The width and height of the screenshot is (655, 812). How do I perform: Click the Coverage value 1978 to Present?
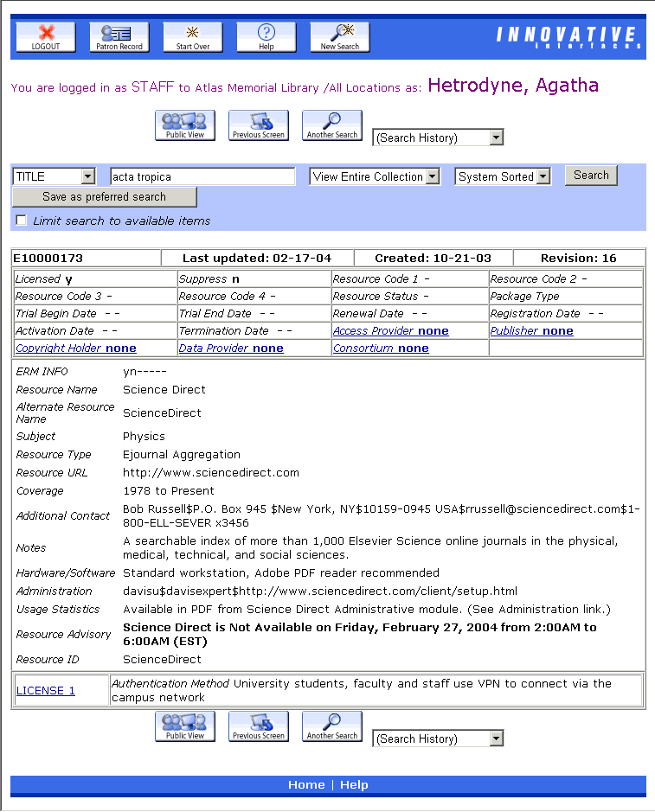169,490
